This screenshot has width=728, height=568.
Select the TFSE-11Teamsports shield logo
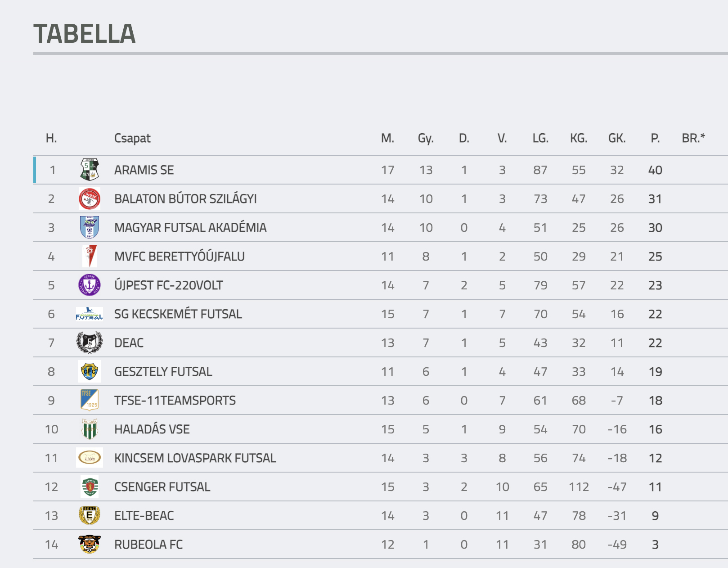click(89, 400)
